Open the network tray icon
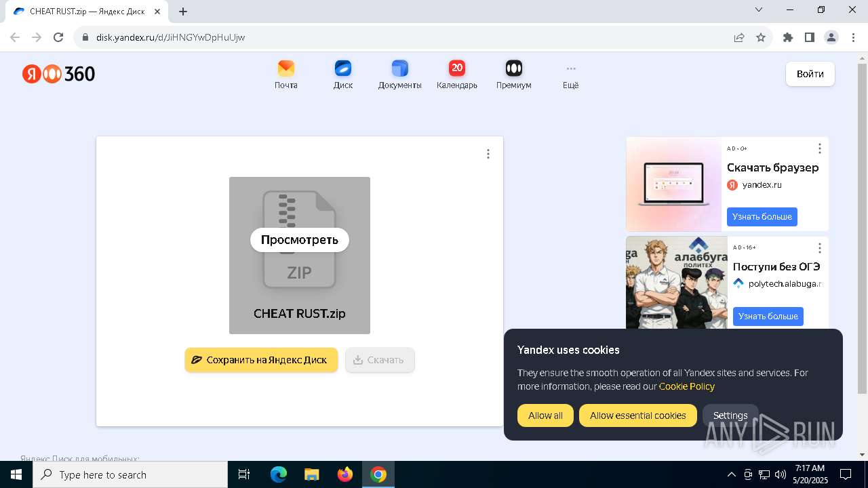 764,474
